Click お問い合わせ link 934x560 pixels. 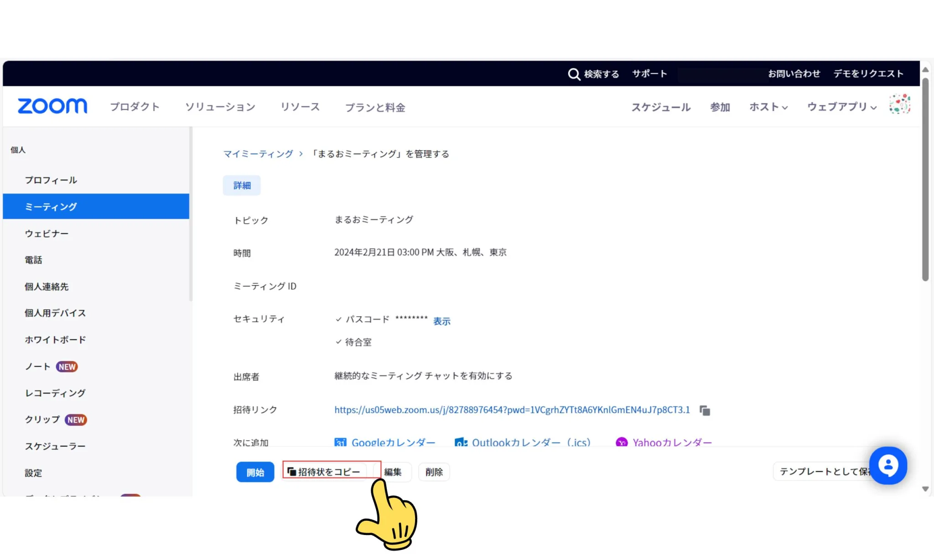point(794,74)
